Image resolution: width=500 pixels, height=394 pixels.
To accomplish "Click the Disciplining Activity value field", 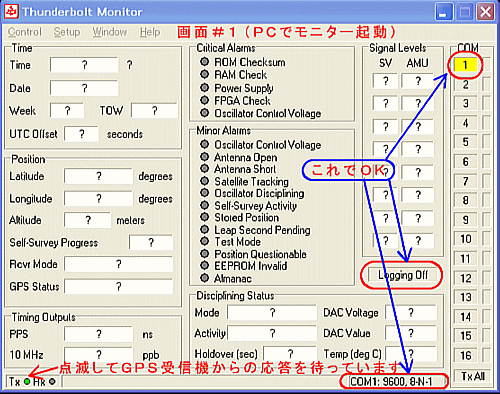I will click(x=272, y=333).
